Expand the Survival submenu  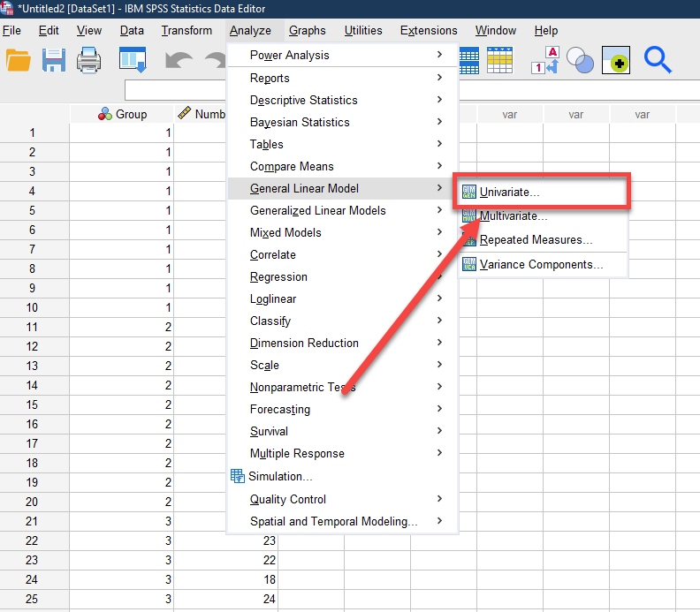point(343,431)
